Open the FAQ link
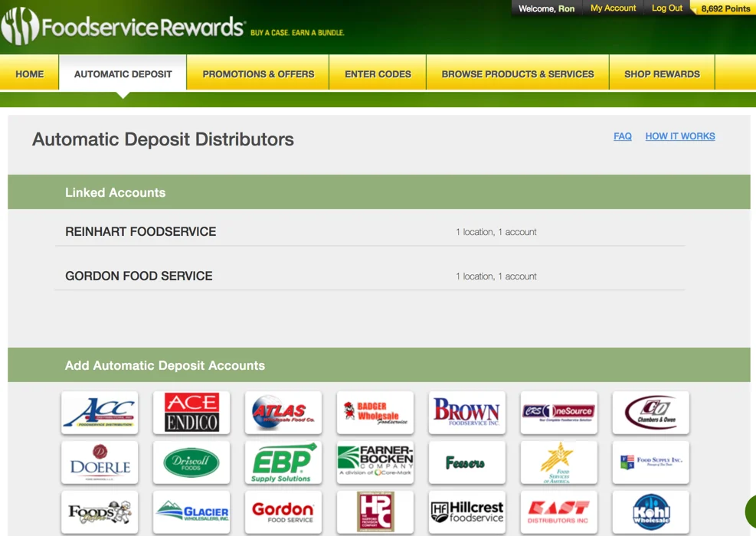Viewport: 756px width, 536px height. point(623,136)
